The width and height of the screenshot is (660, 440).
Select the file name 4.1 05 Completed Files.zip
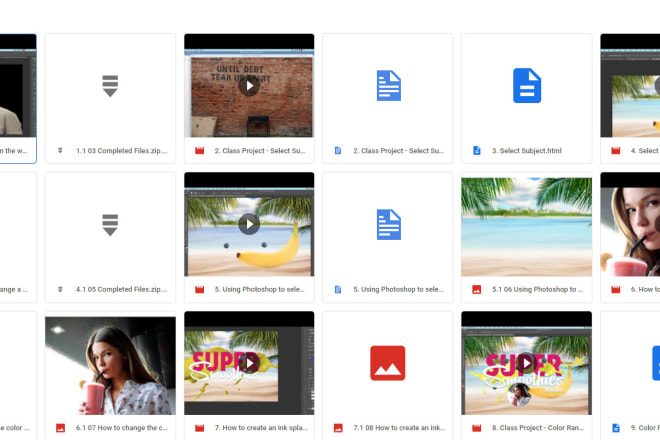[x=122, y=289]
